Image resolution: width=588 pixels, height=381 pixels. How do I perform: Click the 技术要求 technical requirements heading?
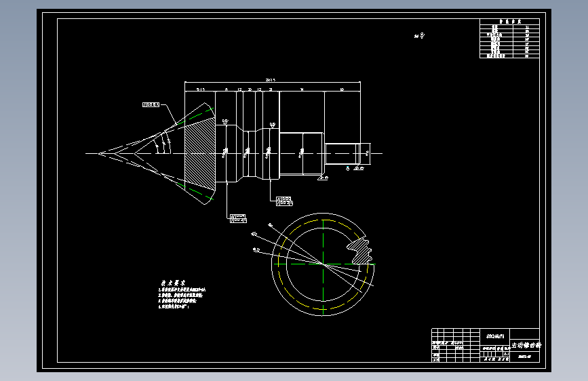point(173,283)
